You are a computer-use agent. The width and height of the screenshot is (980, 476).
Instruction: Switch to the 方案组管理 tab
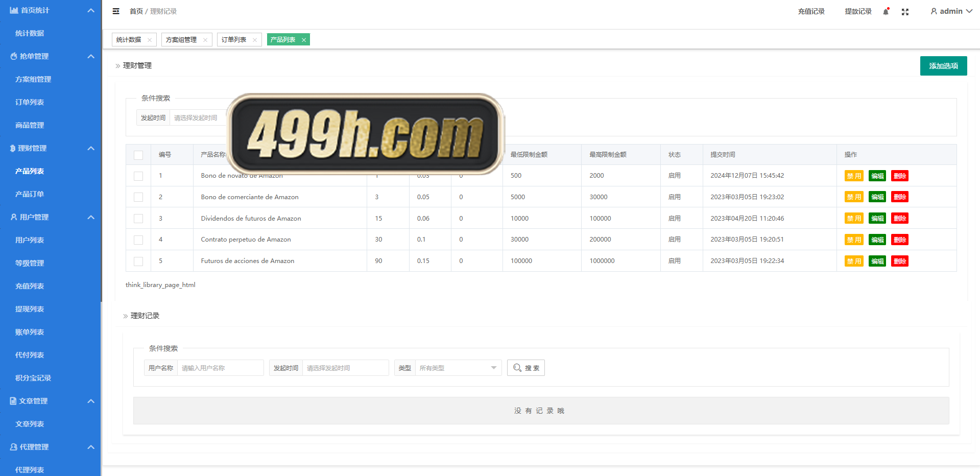[181, 40]
